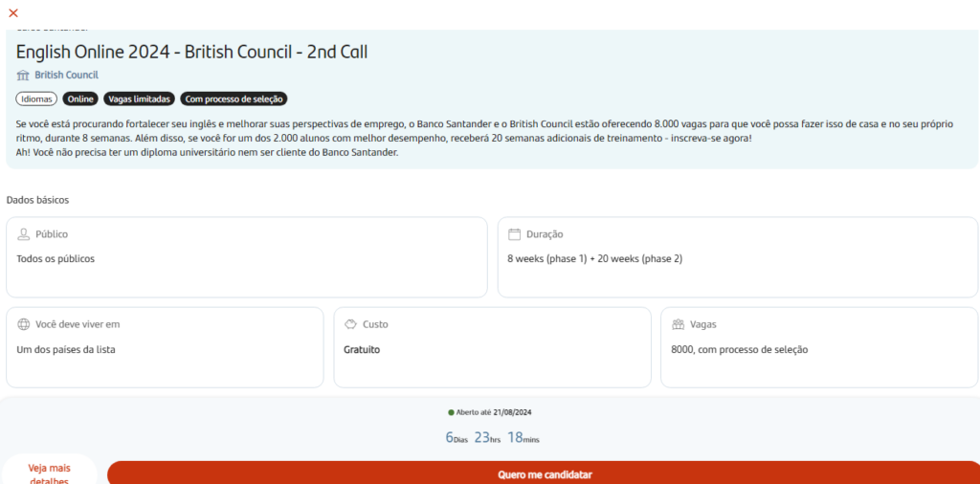Click the Com processo de seleção tag
The width and height of the screenshot is (980, 484).
point(234,99)
